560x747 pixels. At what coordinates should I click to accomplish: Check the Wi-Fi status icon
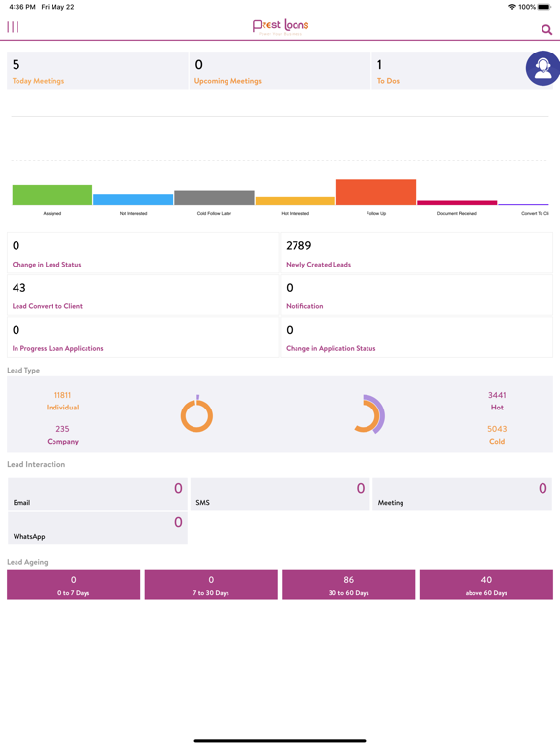click(512, 7)
